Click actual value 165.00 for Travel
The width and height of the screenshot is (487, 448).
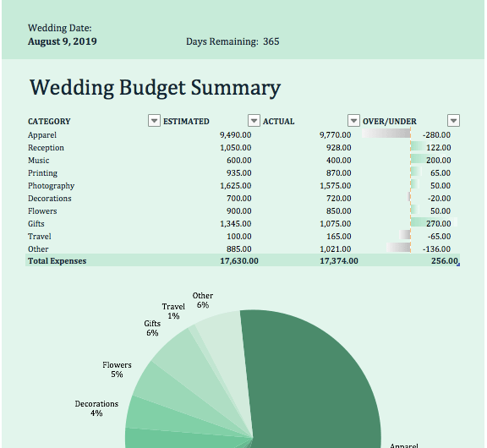pos(339,237)
